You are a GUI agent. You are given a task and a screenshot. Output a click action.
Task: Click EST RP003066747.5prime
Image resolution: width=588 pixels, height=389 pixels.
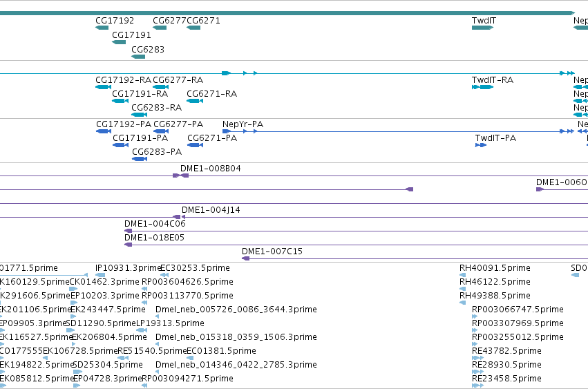click(x=518, y=310)
